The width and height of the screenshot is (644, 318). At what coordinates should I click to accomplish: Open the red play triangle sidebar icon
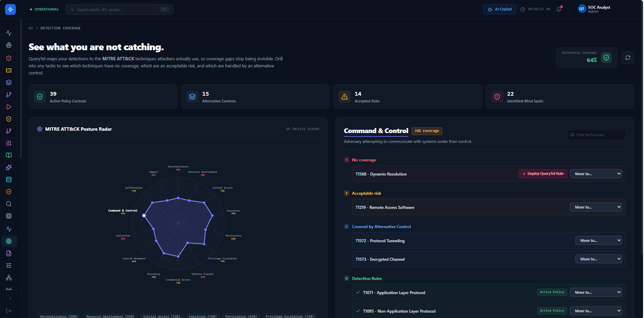point(9,107)
